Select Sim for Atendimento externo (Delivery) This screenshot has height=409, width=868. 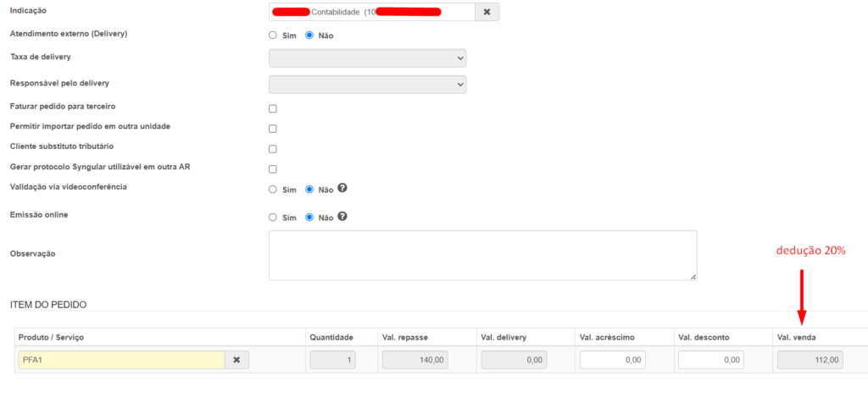tap(273, 36)
